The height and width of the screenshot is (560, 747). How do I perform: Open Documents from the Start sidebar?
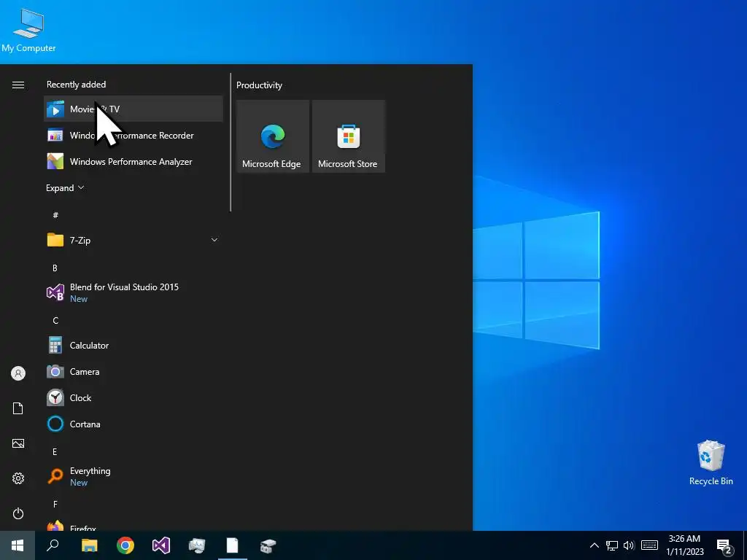tap(18, 408)
